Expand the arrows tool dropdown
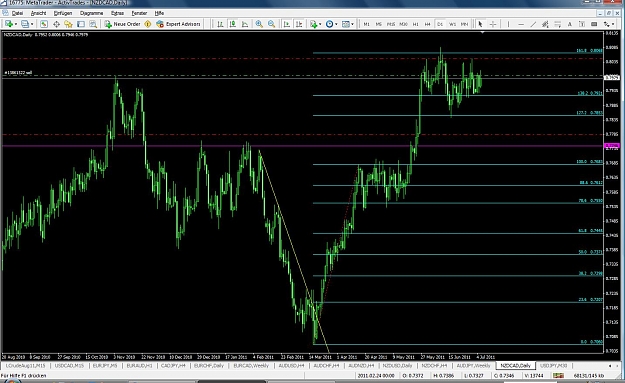Viewport: 625px width, 383px height. point(613,25)
